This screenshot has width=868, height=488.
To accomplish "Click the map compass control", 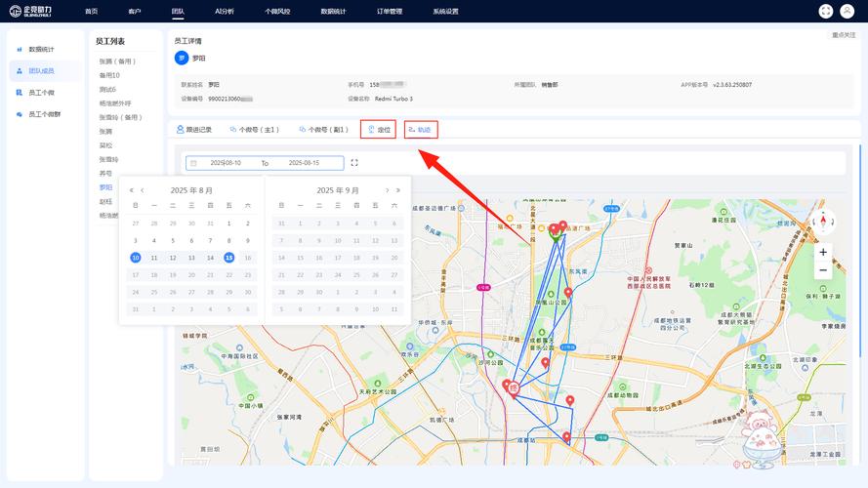I will click(823, 222).
